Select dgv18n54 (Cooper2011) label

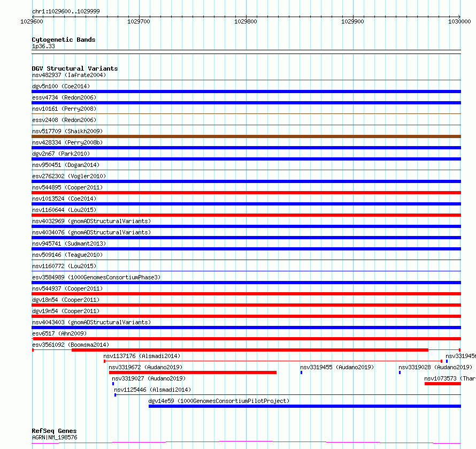[x=66, y=300]
